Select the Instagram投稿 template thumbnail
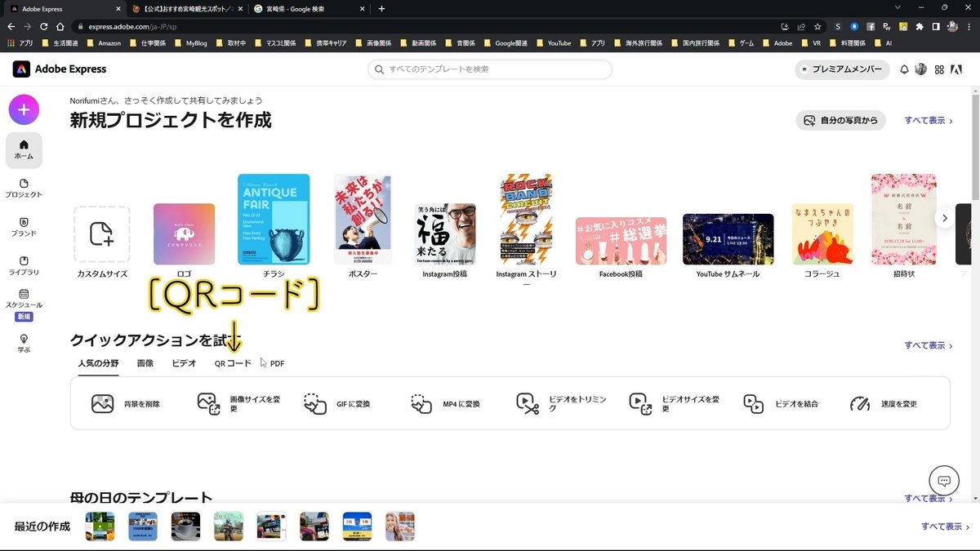Viewport: 980px width, 551px height. click(444, 234)
